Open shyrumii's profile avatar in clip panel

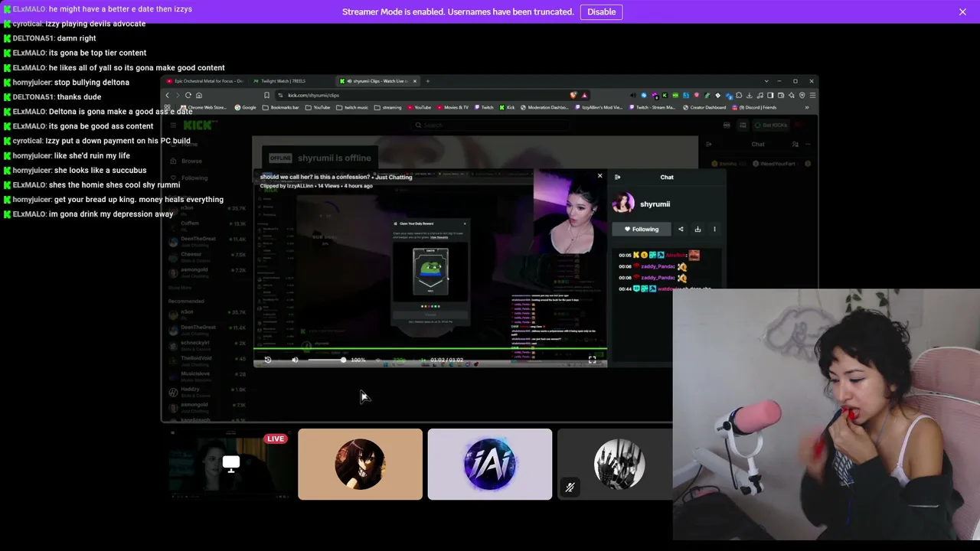click(x=623, y=204)
